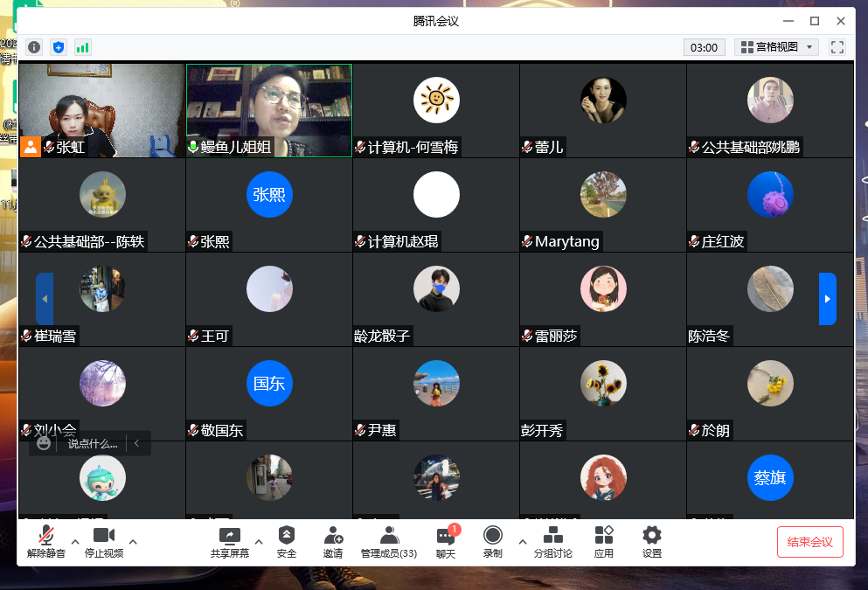The height and width of the screenshot is (590, 868).
Task: Expand share options arrow beside 共享屏幕
Action: (259, 541)
